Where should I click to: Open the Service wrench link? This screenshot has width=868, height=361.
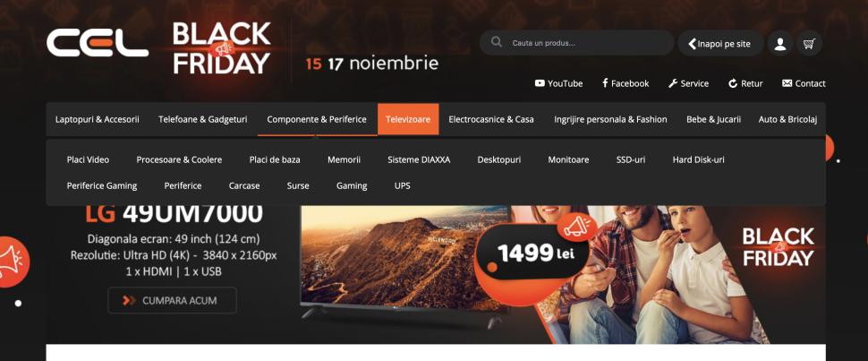click(x=688, y=83)
